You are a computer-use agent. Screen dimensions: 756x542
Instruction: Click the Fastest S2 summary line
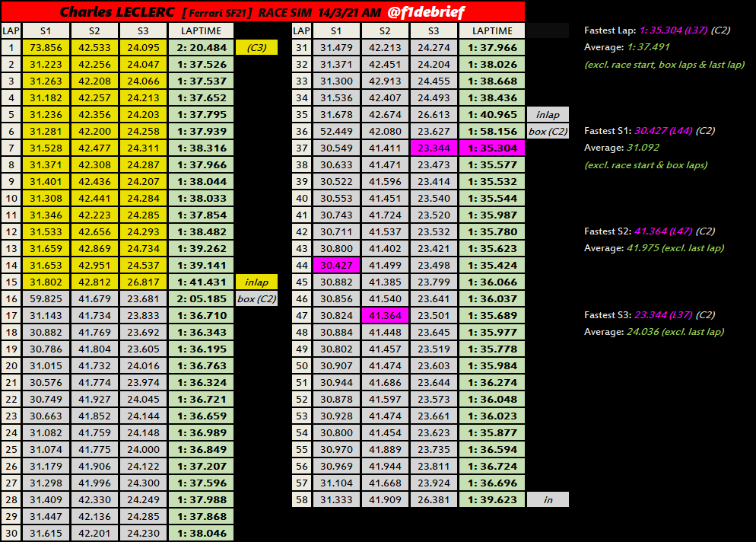click(650, 231)
